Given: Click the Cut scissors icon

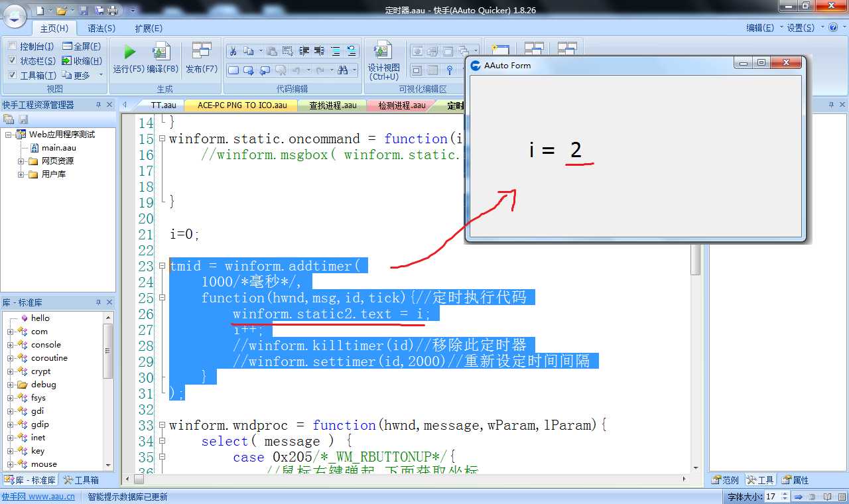Looking at the screenshot, I should 233,51.
